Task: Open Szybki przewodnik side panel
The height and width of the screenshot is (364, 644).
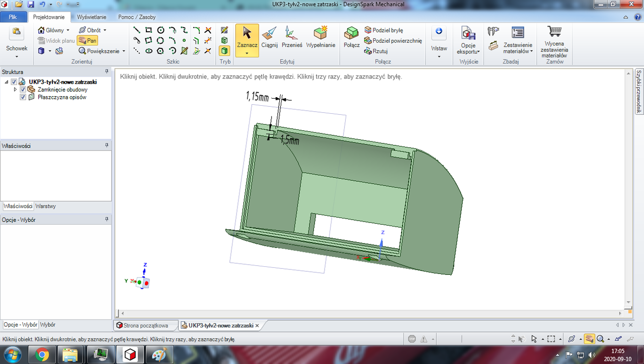Action: (x=639, y=92)
